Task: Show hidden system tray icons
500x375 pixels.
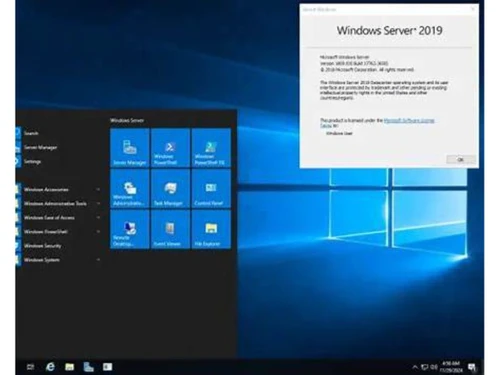Action: coord(415,367)
